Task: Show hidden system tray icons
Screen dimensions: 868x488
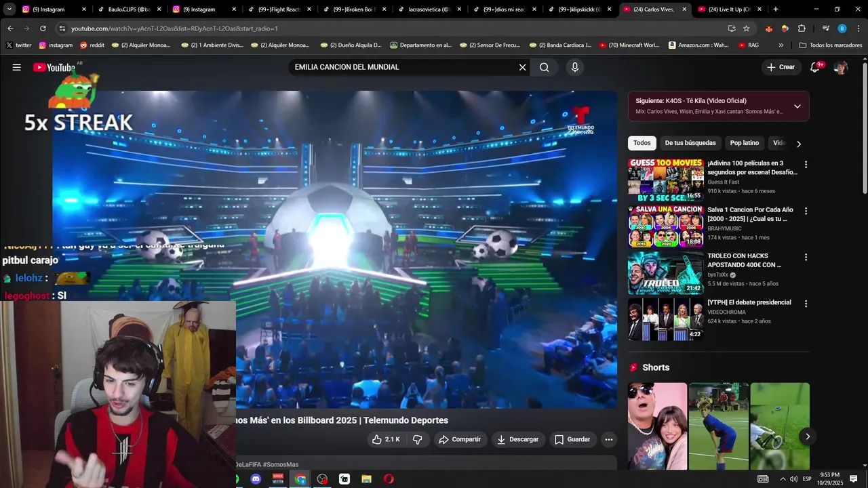Action: (782, 479)
